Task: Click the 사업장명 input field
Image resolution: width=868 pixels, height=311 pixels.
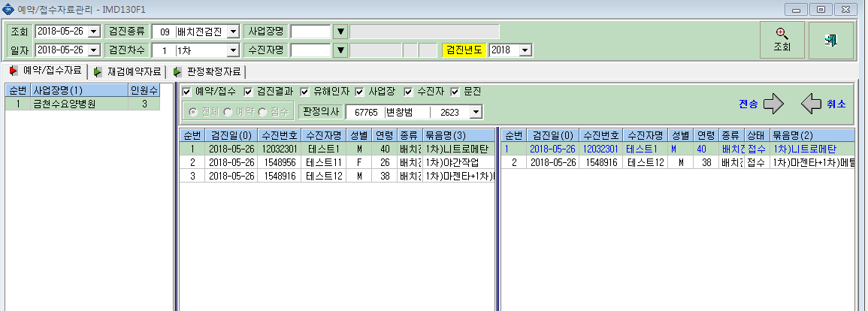Action: click(x=310, y=32)
